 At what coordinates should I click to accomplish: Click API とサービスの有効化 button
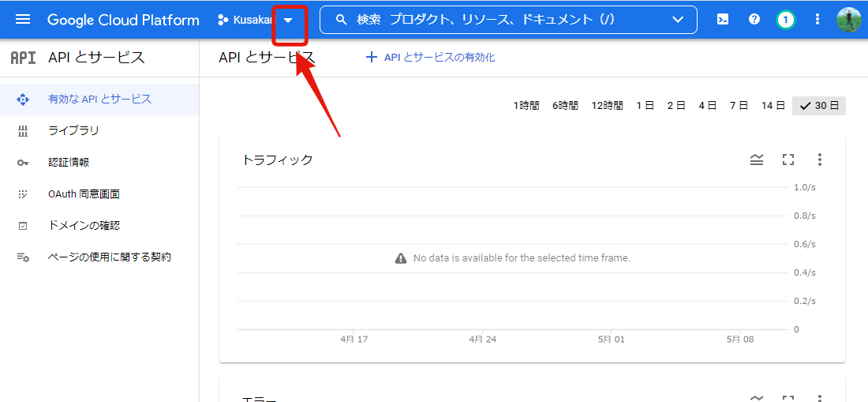(x=431, y=57)
